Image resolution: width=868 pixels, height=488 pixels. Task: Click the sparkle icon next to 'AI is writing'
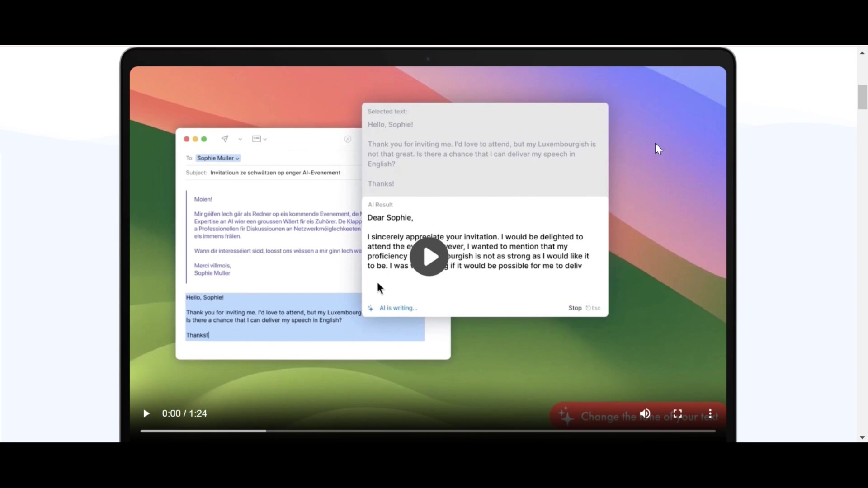(371, 308)
